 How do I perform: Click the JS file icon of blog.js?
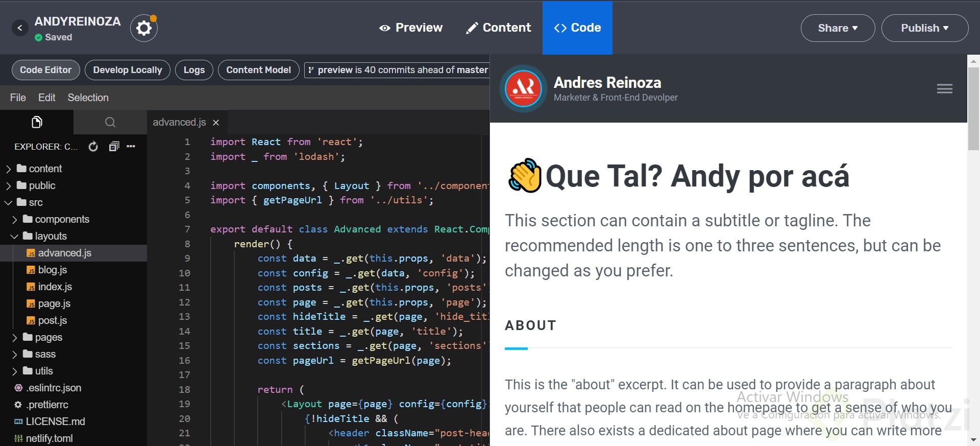pyautogui.click(x=31, y=270)
